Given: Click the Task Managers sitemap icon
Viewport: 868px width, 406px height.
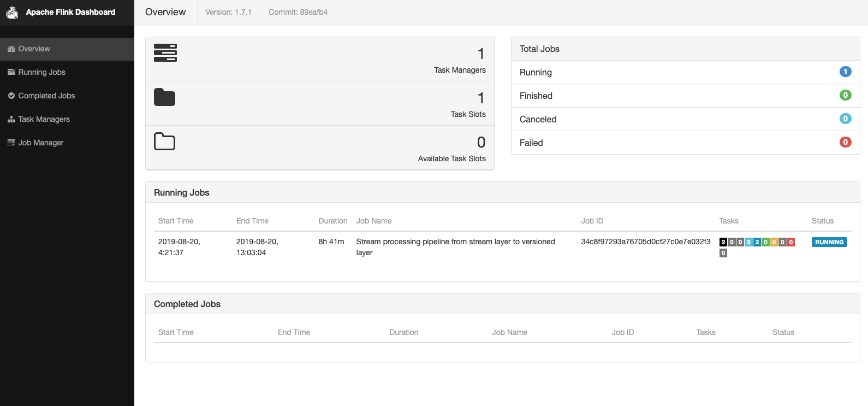Looking at the screenshot, I should [x=11, y=119].
